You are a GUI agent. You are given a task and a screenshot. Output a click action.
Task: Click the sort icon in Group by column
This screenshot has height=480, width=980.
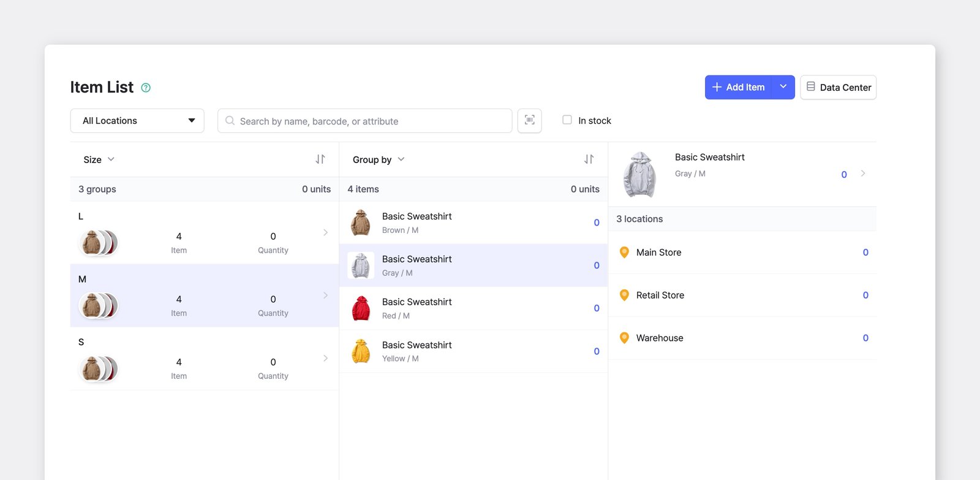pyautogui.click(x=589, y=159)
